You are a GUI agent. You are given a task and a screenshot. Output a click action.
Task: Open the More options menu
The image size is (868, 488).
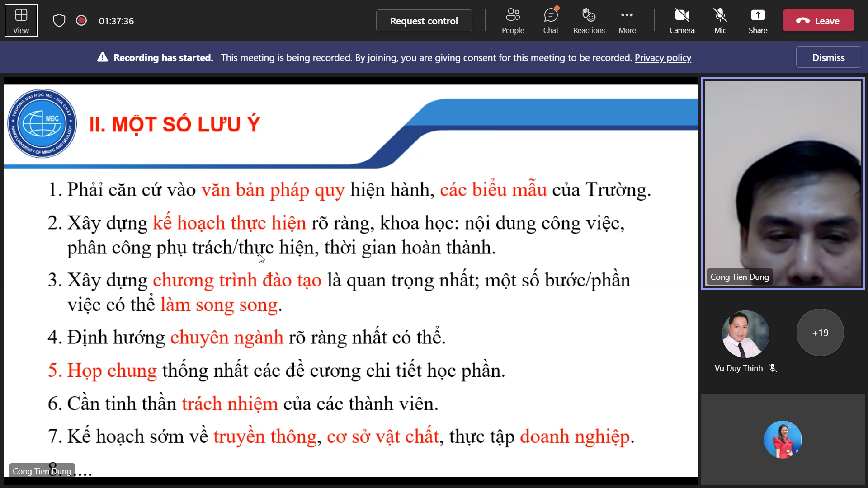627,21
